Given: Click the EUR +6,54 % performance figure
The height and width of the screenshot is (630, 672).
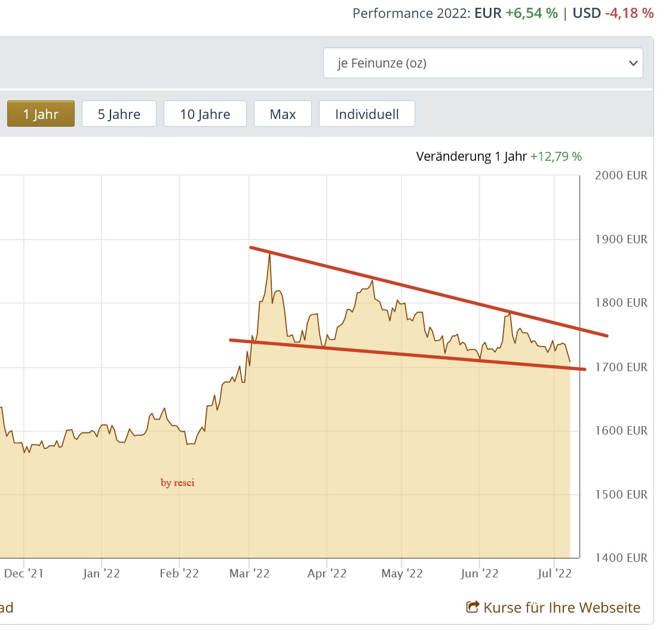Looking at the screenshot, I should click(532, 13).
